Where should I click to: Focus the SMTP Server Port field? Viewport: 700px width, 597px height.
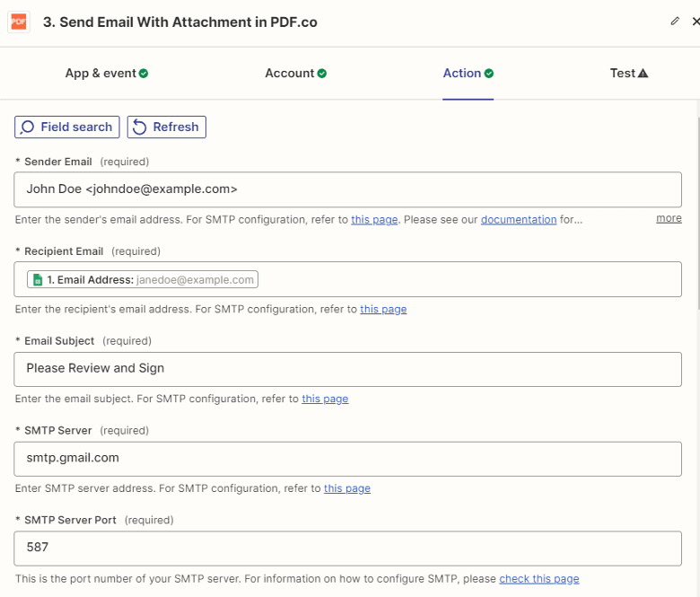347,548
